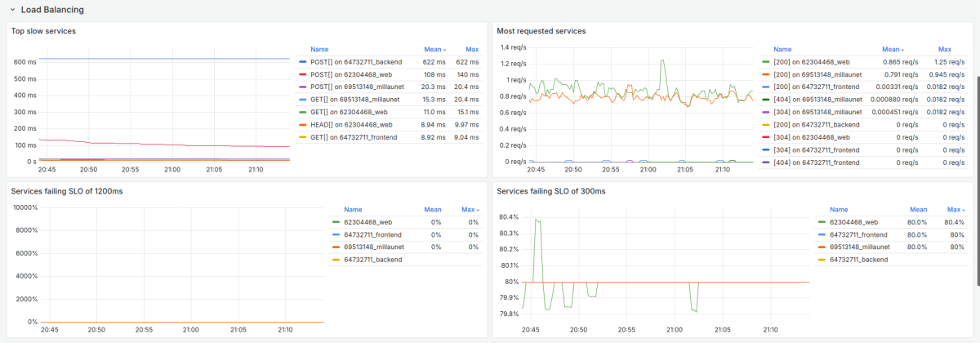
Task: Open the Top slow services panel title
Action: click(x=43, y=31)
